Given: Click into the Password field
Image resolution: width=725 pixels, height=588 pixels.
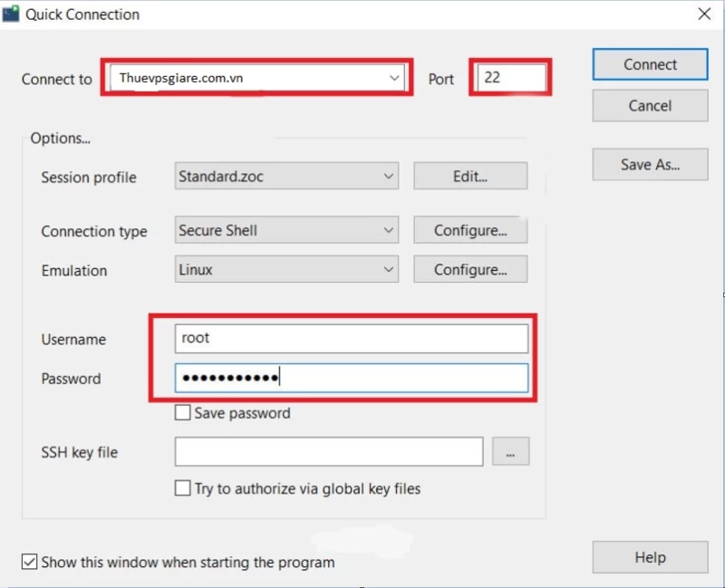Looking at the screenshot, I should click(x=352, y=378).
